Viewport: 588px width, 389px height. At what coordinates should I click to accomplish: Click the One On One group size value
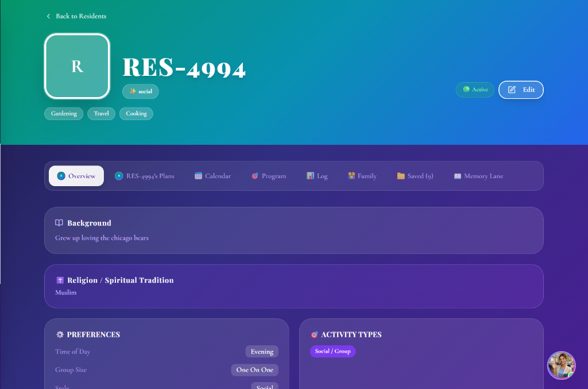tap(254, 370)
